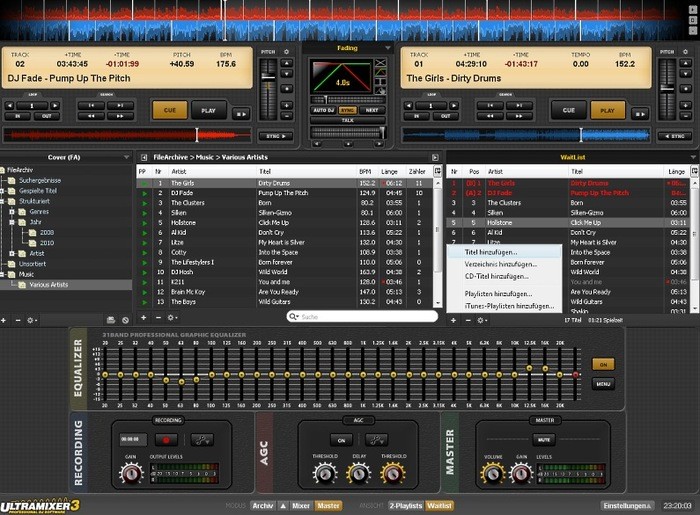Expand the Genres tree node
Viewport: 700px width, 515px height.
(x=12, y=212)
